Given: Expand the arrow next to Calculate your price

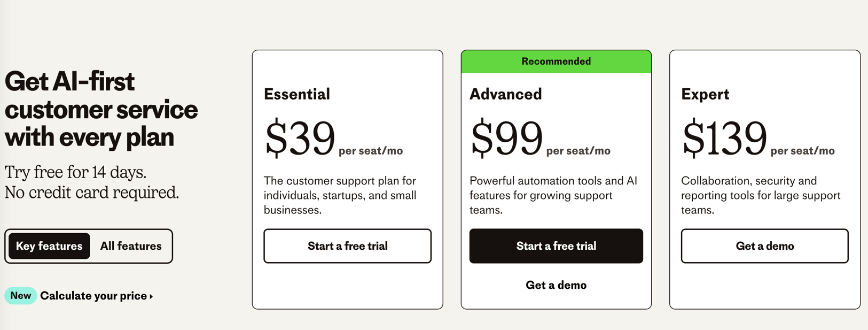Looking at the screenshot, I should click(150, 296).
